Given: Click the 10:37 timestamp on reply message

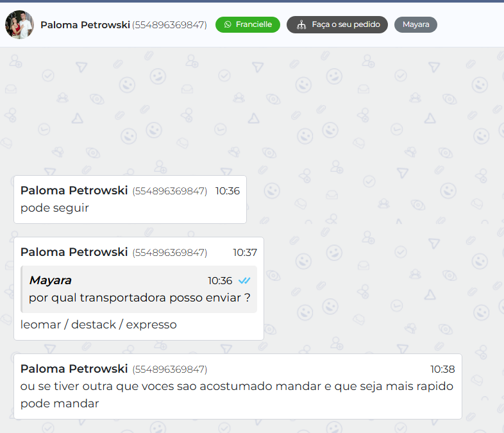Looking at the screenshot, I should click(245, 253).
